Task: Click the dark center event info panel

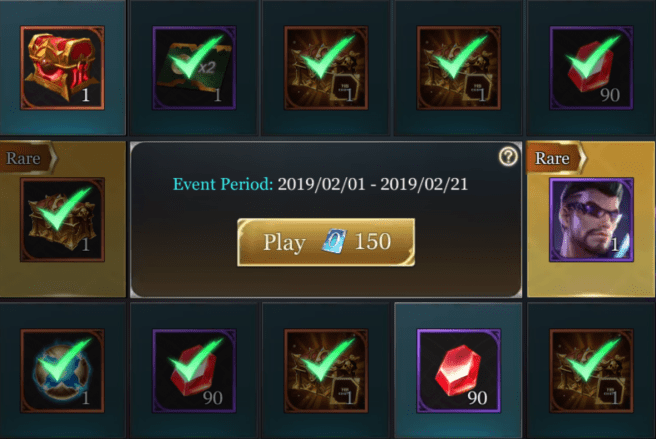Action: pyautogui.click(x=326, y=219)
